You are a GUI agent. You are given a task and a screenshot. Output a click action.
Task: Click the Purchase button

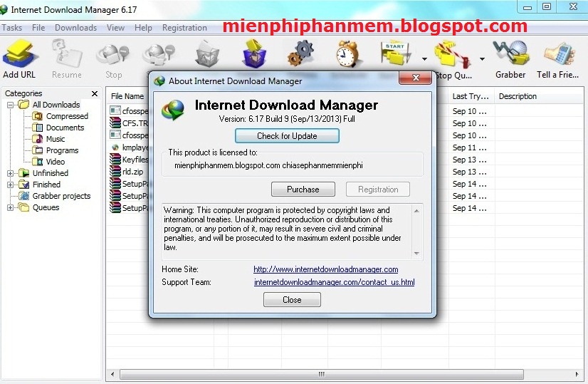pos(303,190)
